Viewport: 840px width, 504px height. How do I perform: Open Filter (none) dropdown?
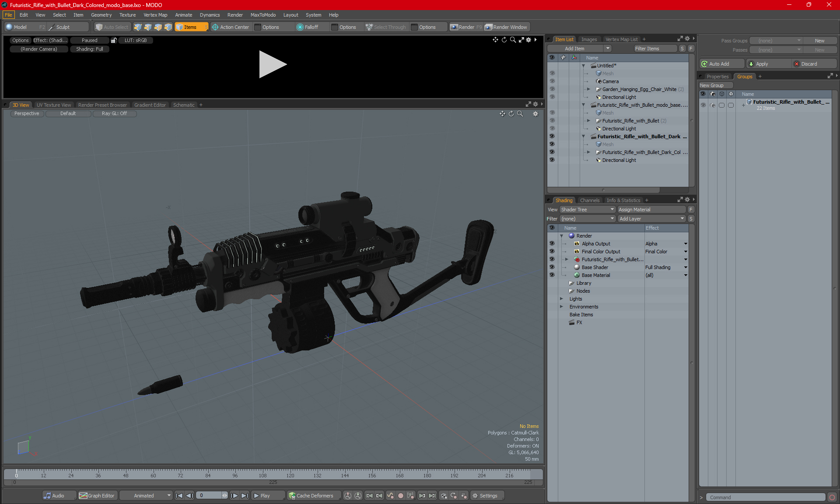(x=588, y=219)
